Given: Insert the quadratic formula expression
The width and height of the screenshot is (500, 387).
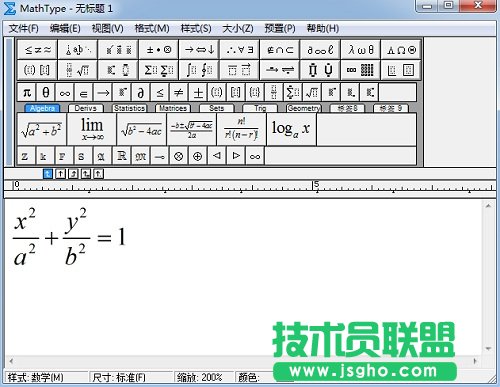Looking at the screenshot, I should click(192, 129).
